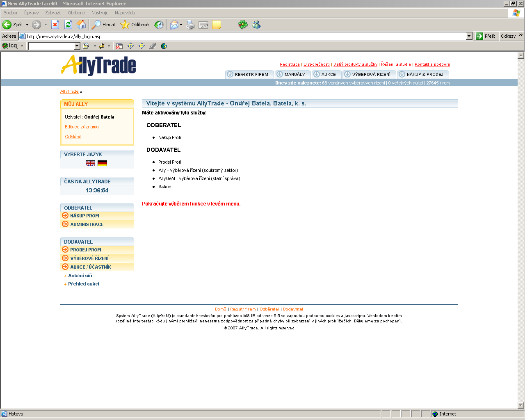Switch to REGISTR FIREM tab
The height and width of the screenshot is (420, 525).
tap(249, 74)
